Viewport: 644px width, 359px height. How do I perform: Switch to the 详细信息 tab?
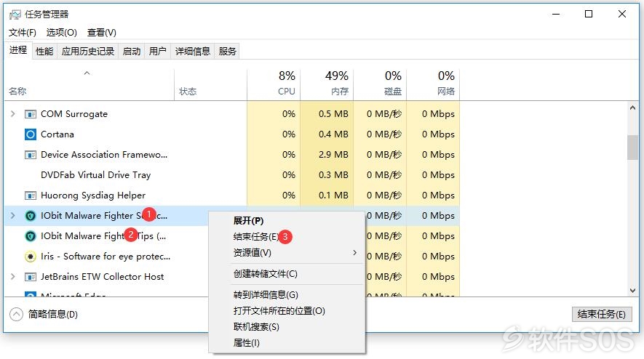tap(193, 52)
